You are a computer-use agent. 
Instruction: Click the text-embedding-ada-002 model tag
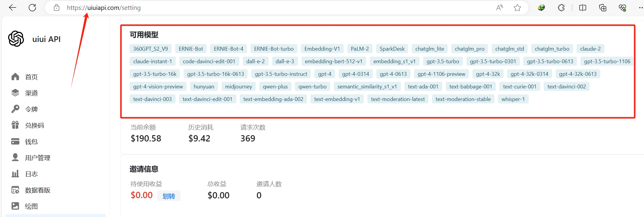(273, 99)
